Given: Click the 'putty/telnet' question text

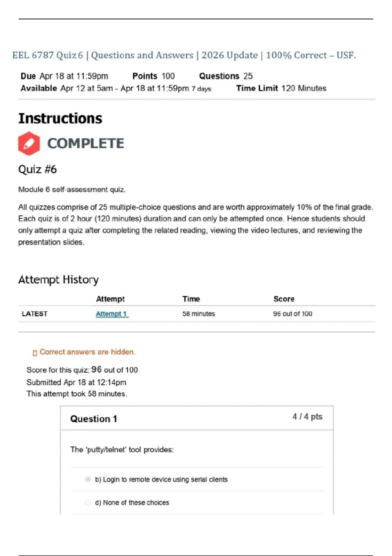Looking at the screenshot, I should pyautogui.click(x=122, y=450).
